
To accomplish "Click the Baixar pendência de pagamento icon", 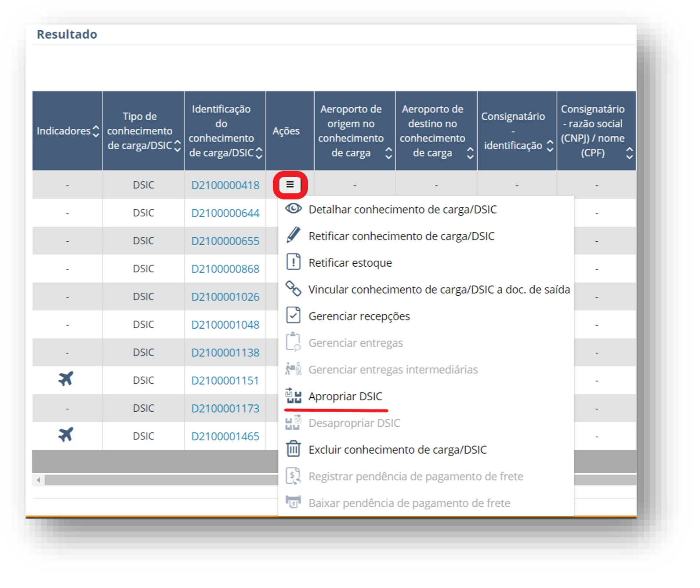I will (x=294, y=502).
